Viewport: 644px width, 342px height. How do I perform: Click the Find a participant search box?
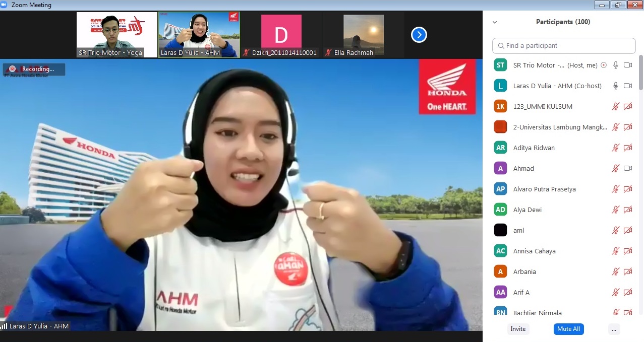[x=564, y=45]
